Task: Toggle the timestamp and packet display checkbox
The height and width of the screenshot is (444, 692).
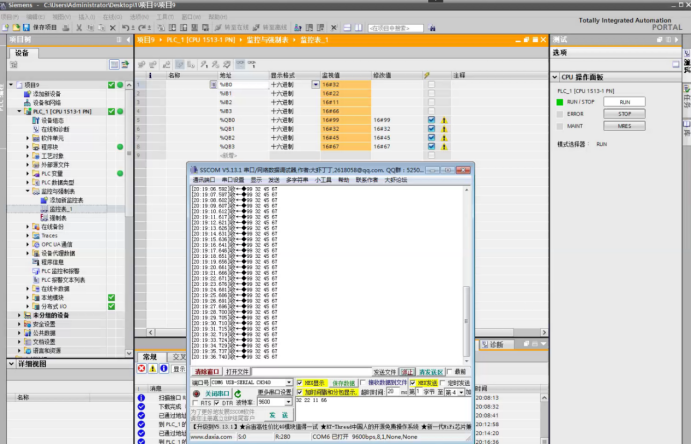Action: coord(300,392)
